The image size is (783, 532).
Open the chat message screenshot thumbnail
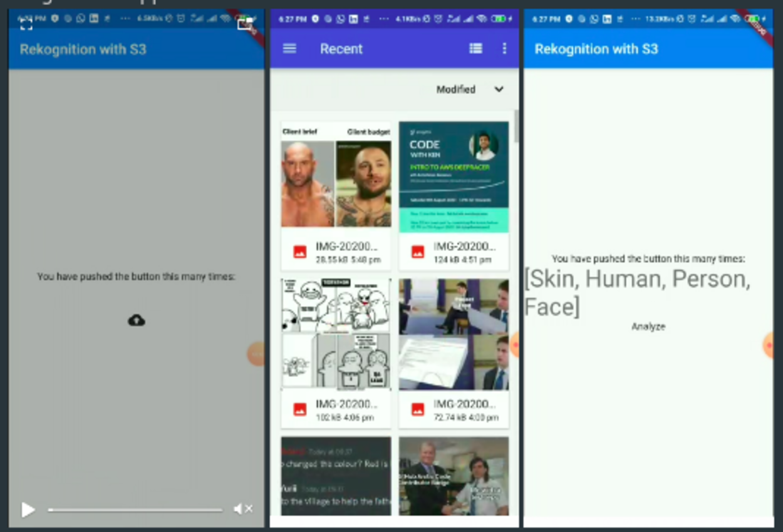[x=336, y=476]
